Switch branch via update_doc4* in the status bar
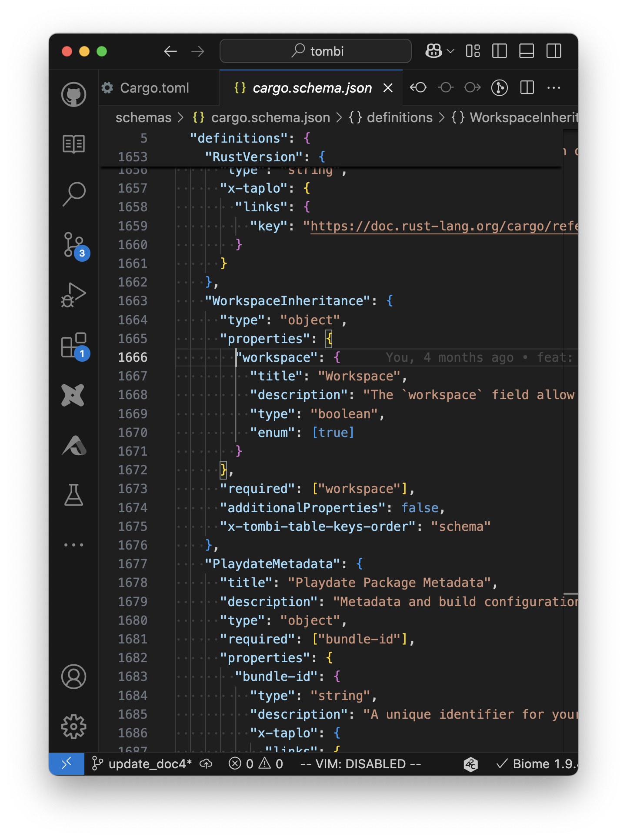Image resolution: width=627 pixels, height=840 pixels. tap(142, 764)
